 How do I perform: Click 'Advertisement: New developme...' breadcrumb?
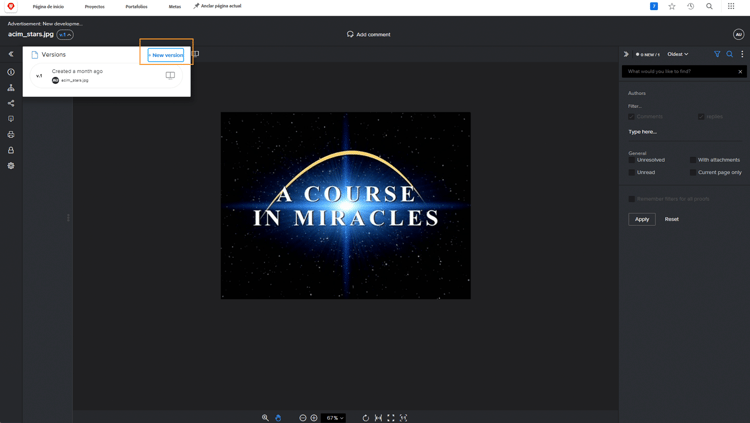tap(45, 23)
